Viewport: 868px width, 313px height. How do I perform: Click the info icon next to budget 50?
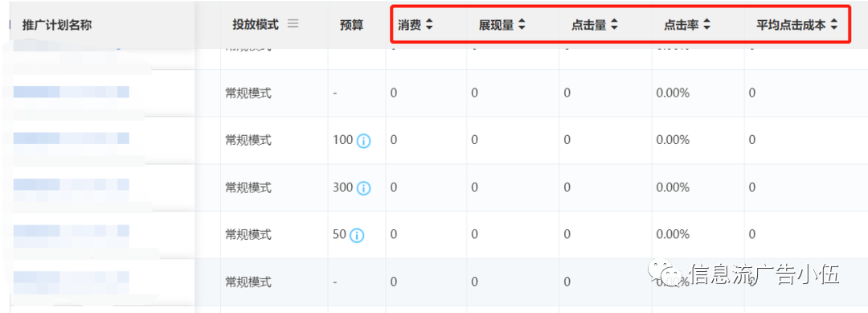pyautogui.click(x=357, y=236)
